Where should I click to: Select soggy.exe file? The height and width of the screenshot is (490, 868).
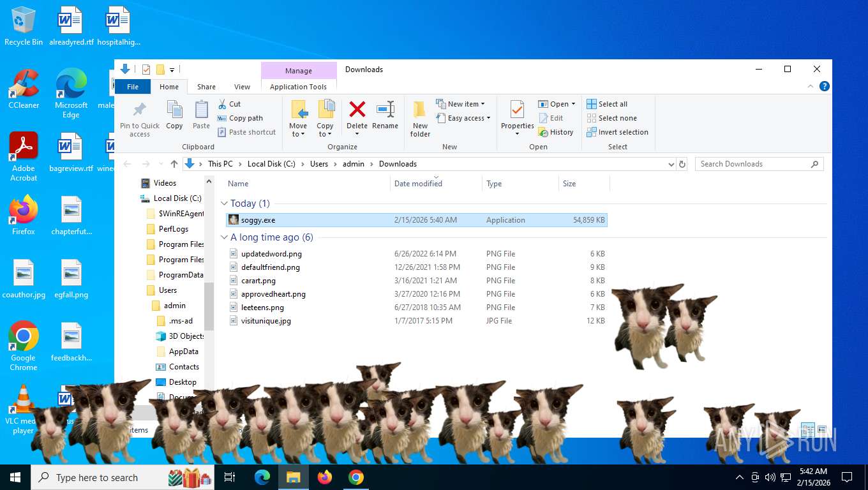tap(417, 220)
